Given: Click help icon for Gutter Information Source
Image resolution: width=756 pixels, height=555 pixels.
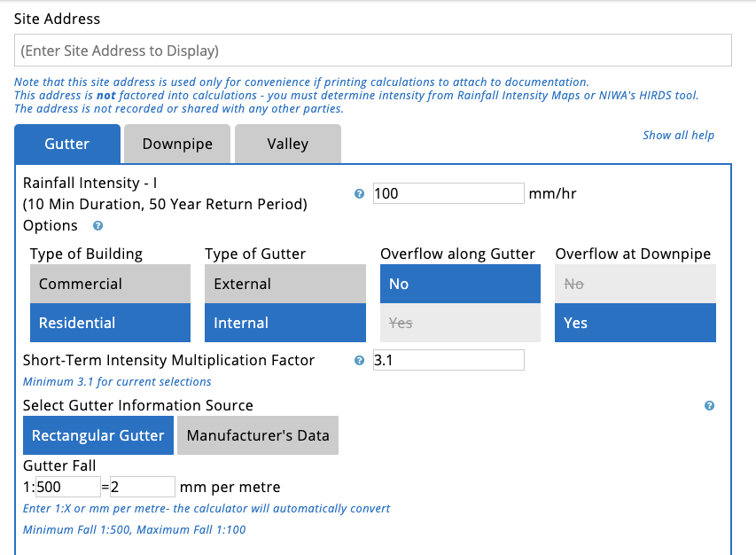Looking at the screenshot, I should coord(709,406).
